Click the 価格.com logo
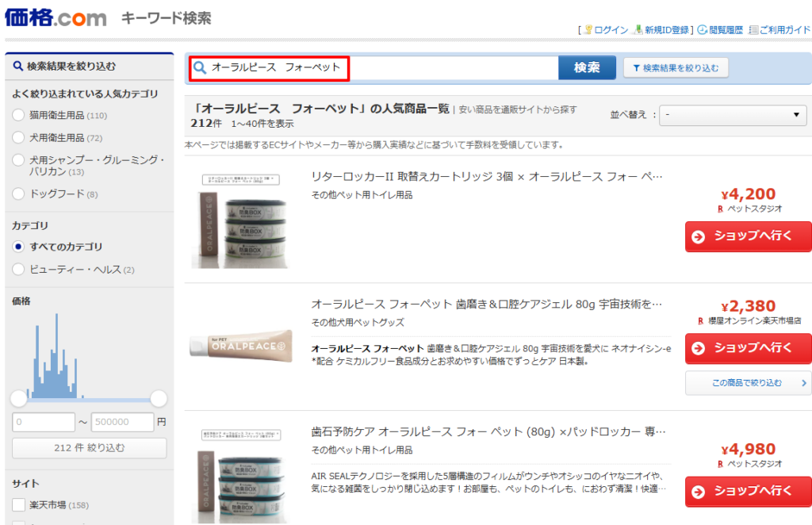Image resolution: width=812 pixels, height=525 pixels. (56, 17)
